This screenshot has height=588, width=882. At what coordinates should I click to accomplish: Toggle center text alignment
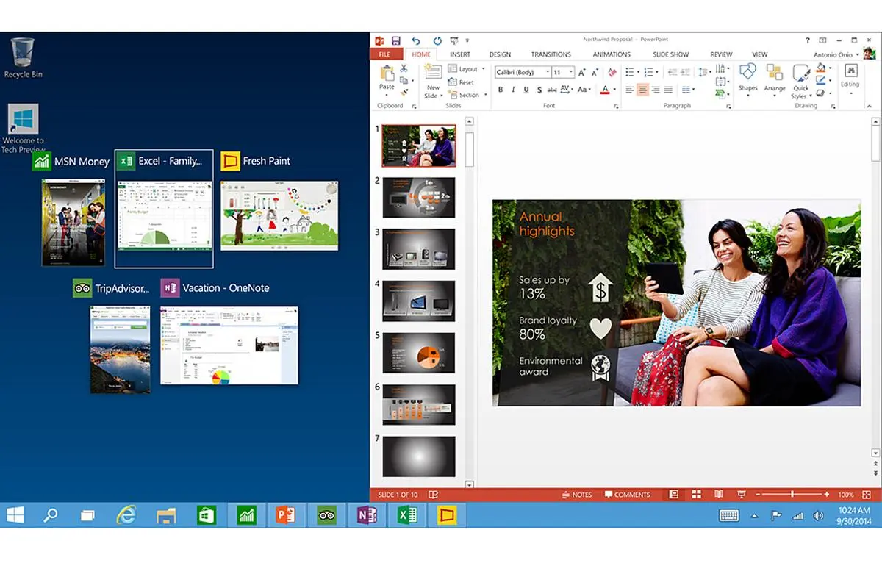tap(642, 90)
